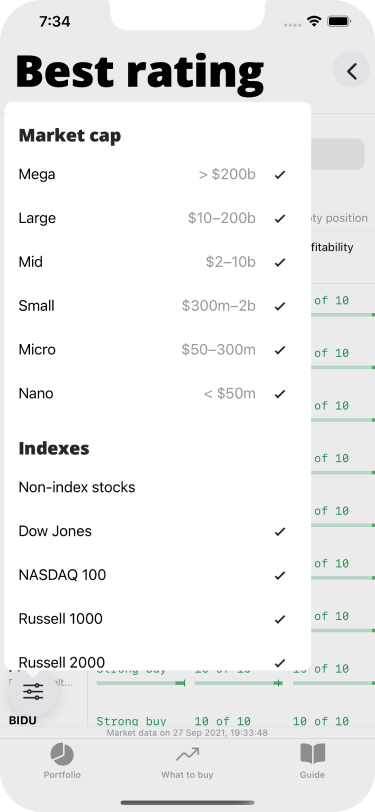375x812 pixels.
Task: Open the Guide book icon
Action: [312, 761]
